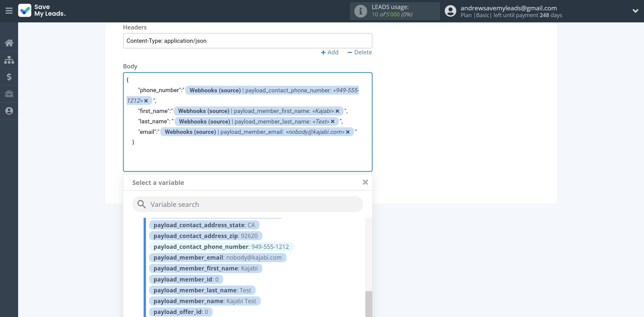This screenshot has height=317, width=644.
Task: Add a new header row
Action: (x=330, y=52)
